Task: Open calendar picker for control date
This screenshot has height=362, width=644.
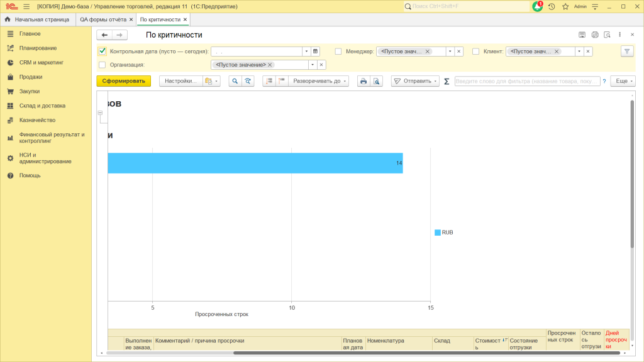Action: point(316,52)
